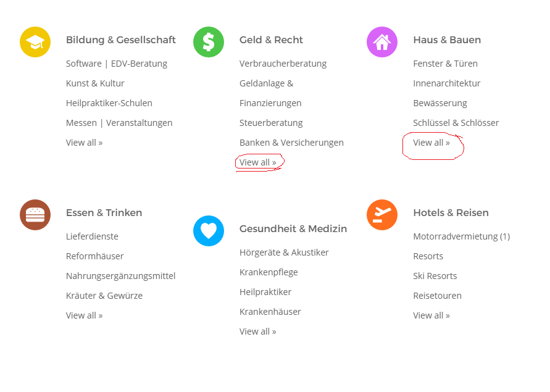550x392 pixels.
Task: View all under Gesundheit & Medizin
Action: tap(258, 332)
